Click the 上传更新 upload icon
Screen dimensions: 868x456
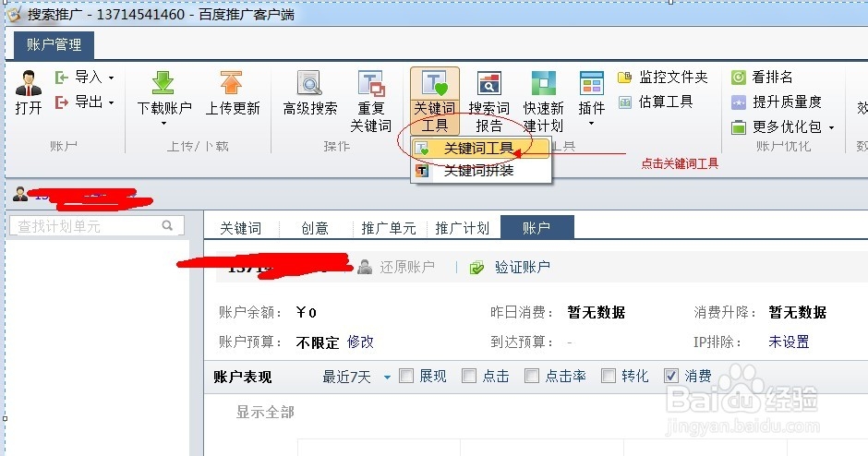(232, 82)
